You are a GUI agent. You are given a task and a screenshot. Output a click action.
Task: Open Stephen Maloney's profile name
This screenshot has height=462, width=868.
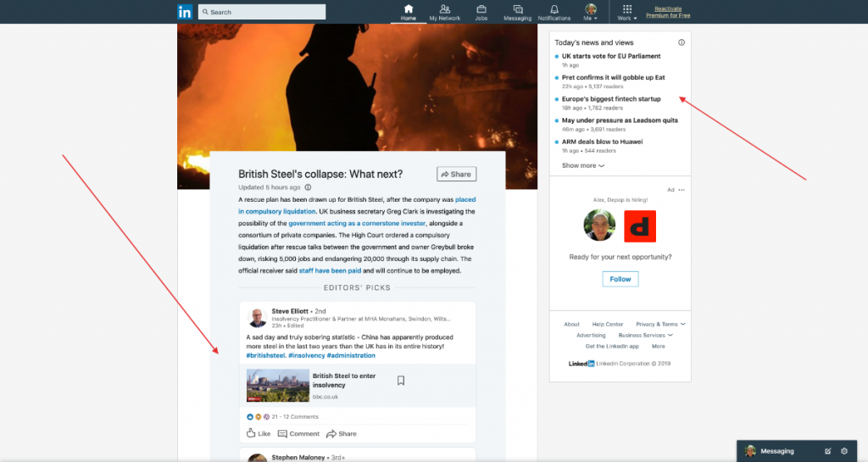click(x=298, y=458)
